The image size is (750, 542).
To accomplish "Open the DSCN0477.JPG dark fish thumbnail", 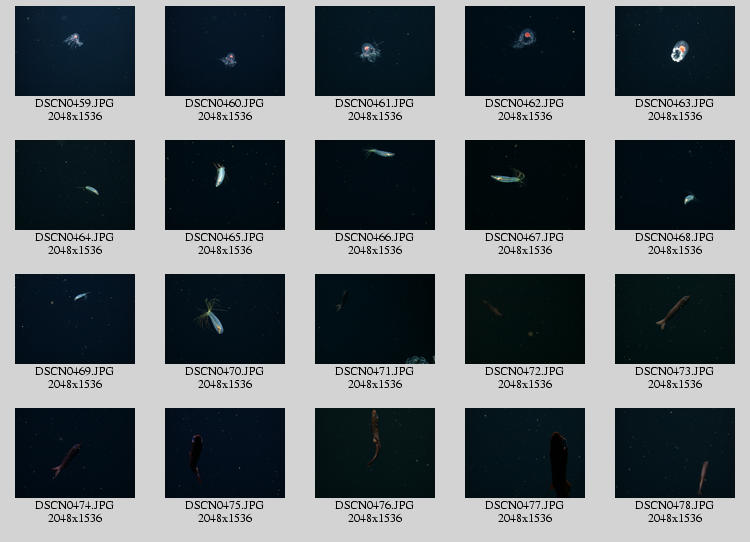I will [525, 453].
